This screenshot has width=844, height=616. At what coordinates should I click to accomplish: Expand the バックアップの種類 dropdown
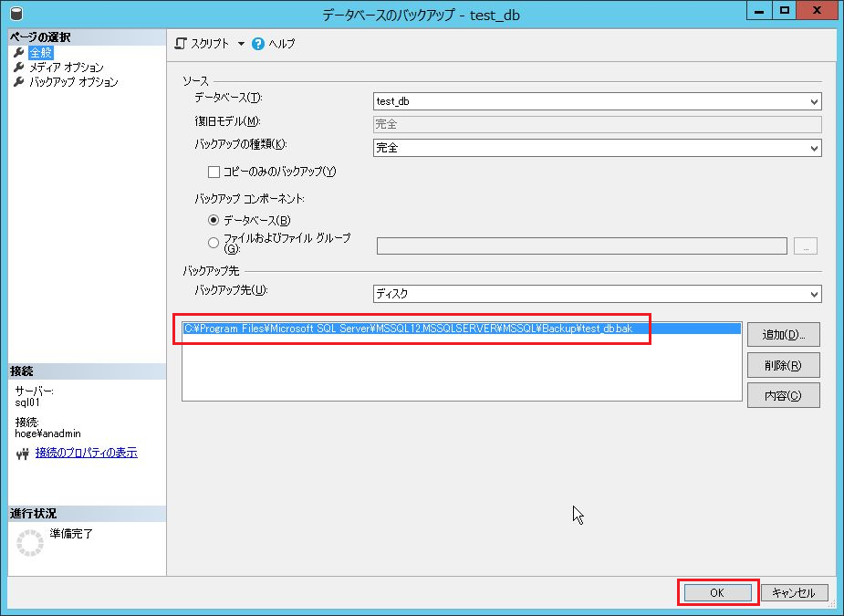(x=814, y=148)
